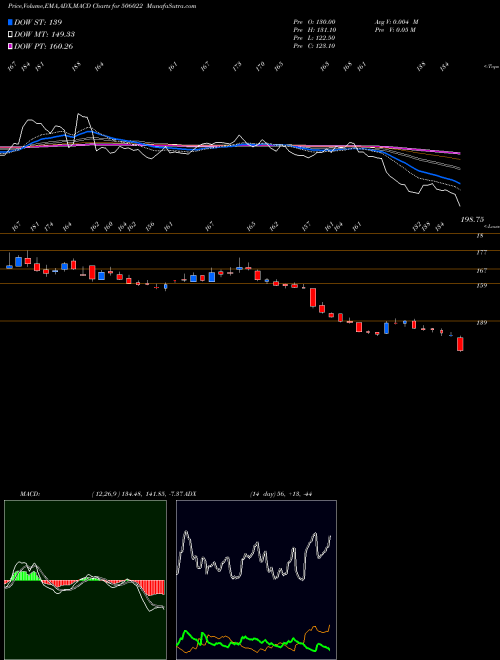500x660 pixels.
Task: Click the white price line spike near 188 label
Action: click(79, 114)
